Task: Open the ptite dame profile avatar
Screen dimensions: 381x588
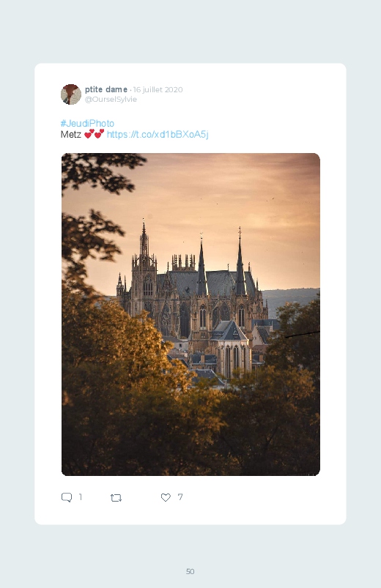Action: (x=71, y=94)
